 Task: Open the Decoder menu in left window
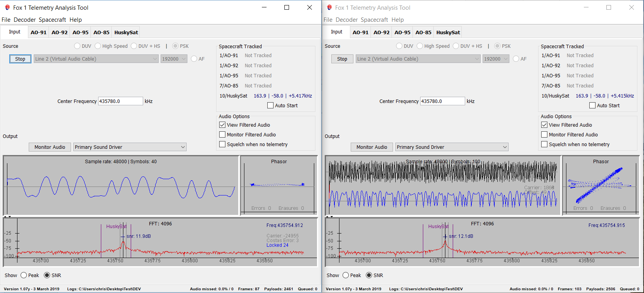[25, 20]
